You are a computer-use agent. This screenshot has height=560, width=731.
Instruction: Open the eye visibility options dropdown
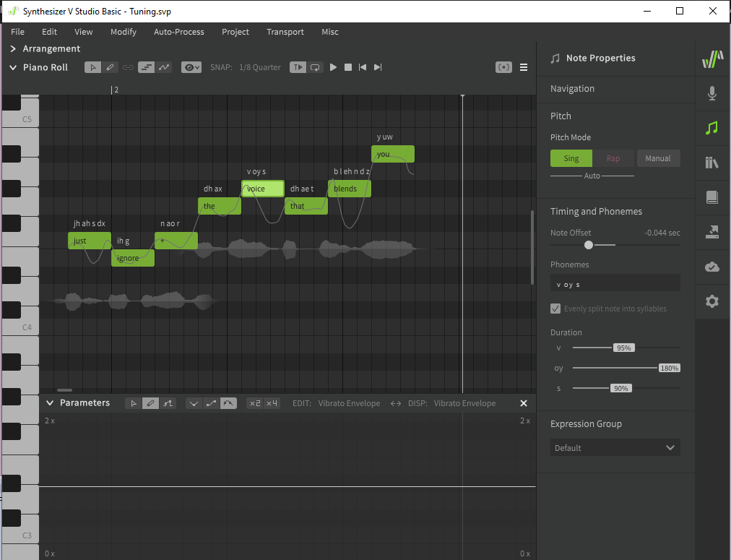(191, 68)
